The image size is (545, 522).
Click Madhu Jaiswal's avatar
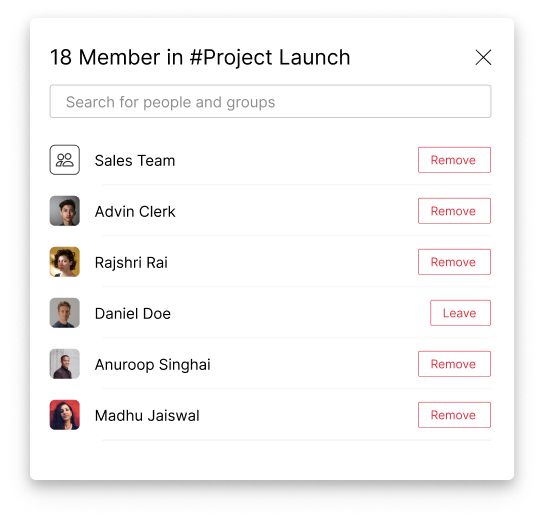click(x=65, y=415)
